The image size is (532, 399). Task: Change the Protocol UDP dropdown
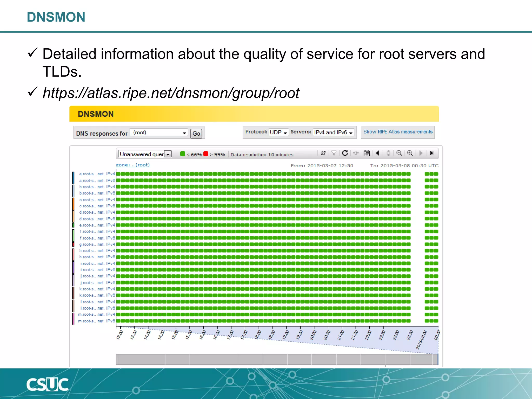(x=278, y=132)
